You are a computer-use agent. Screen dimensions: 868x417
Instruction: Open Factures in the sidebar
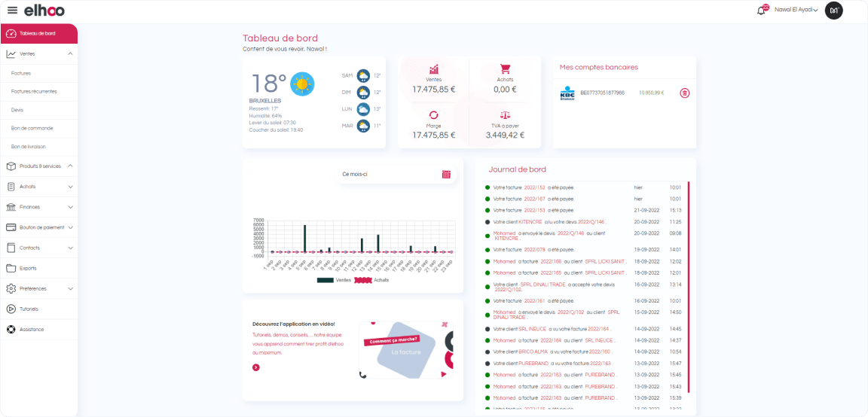[x=21, y=73]
